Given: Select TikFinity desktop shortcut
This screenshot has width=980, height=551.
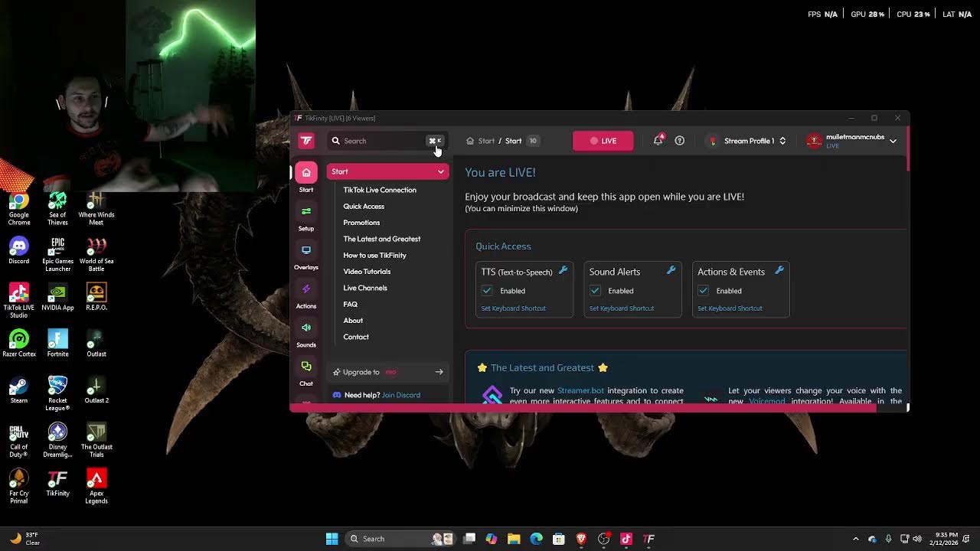Looking at the screenshot, I should click(57, 483).
